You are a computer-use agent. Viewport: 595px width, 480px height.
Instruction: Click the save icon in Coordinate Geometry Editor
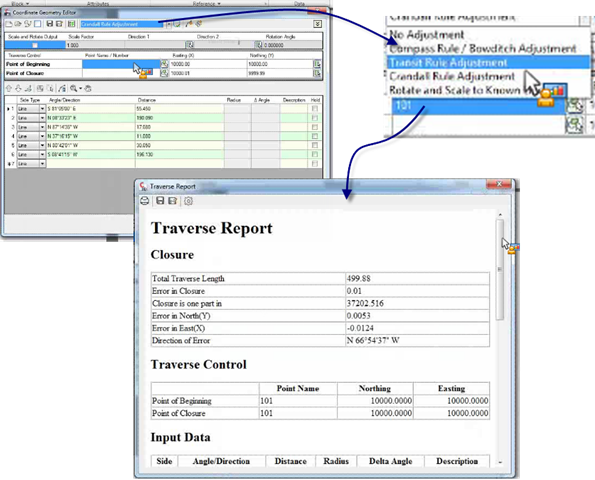(x=49, y=24)
